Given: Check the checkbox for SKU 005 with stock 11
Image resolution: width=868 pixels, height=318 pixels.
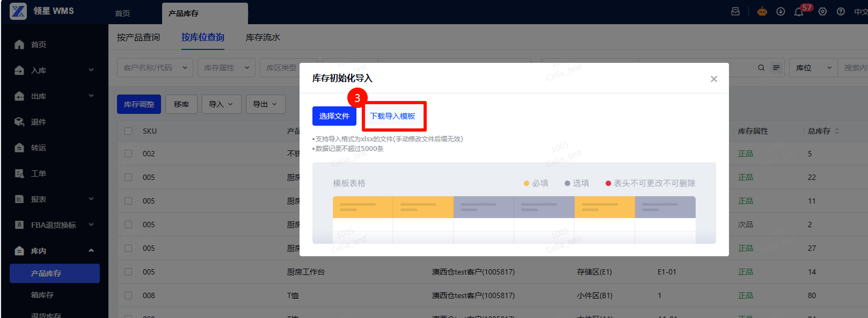Looking at the screenshot, I should pos(128,201).
